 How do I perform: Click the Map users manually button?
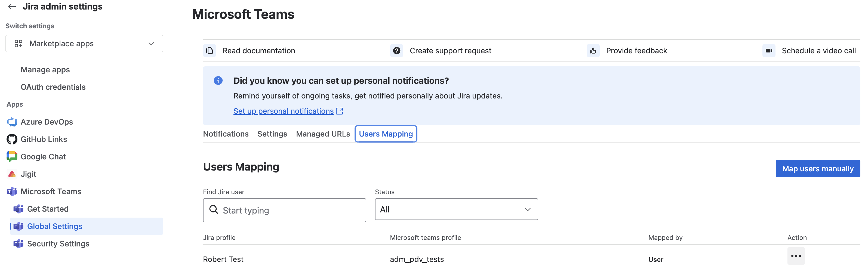tap(818, 169)
